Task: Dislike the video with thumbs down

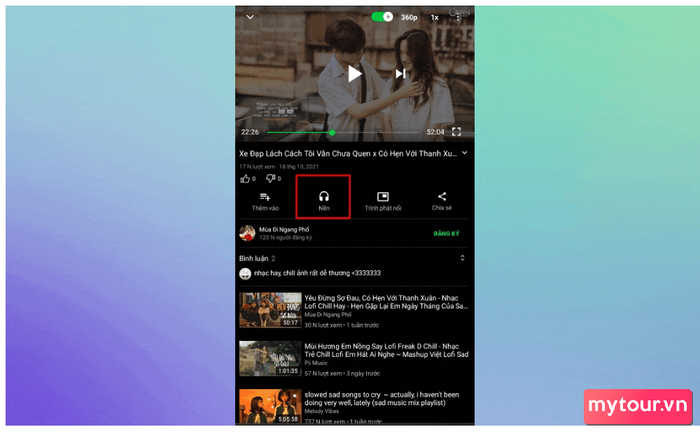Action: coord(273,179)
